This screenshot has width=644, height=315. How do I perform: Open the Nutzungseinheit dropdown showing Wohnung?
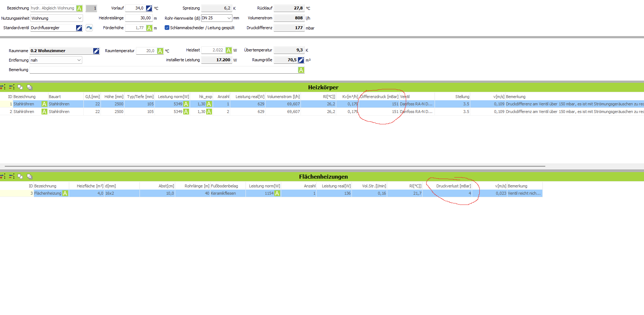click(x=56, y=18)
